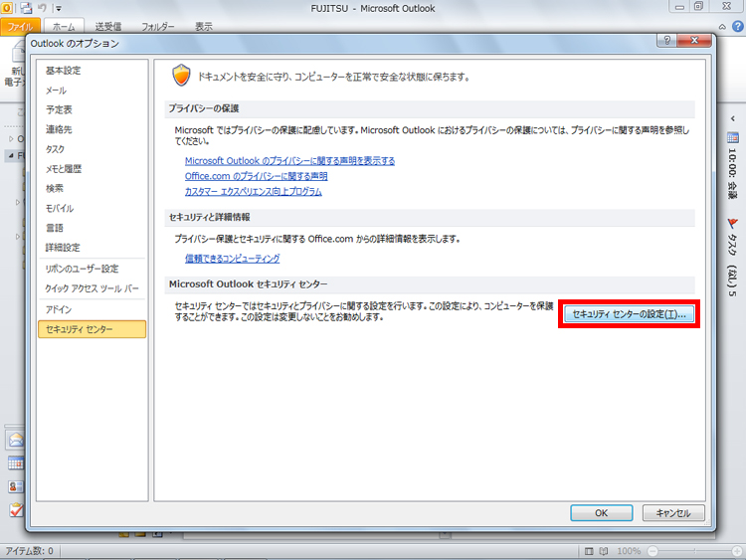Switch to Reading view icon in status bar
This screenshot has width=746, height=560.
click(x=604, y=551)
